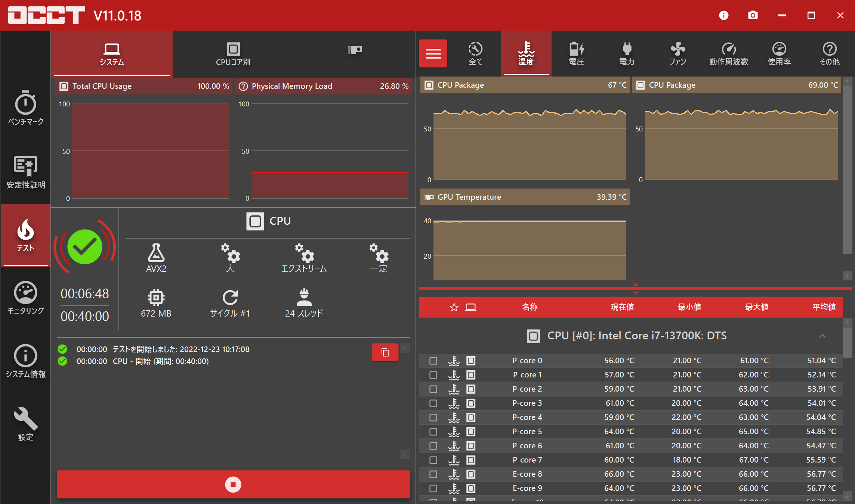Open the 安定性証明 stability certificate section
The height and width of the screenshot is (504, 855).
coord(25,172)
